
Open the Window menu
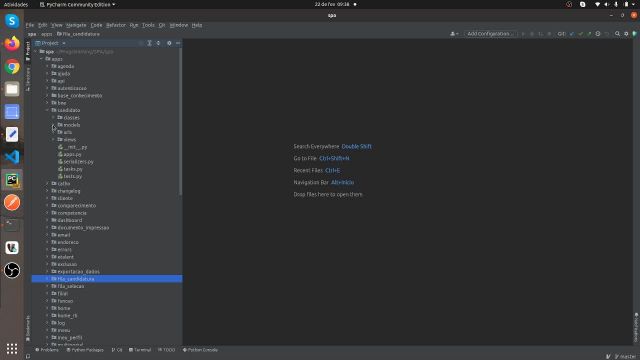point(179,25)
